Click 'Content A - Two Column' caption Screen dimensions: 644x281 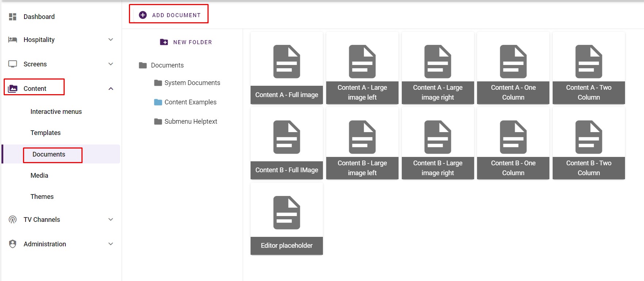(589, 92)
